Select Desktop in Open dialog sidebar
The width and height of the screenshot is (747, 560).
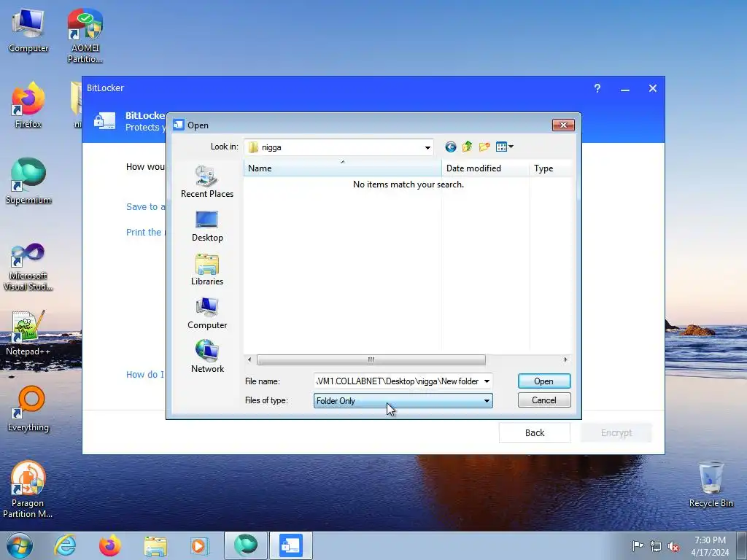coord(207,226)
